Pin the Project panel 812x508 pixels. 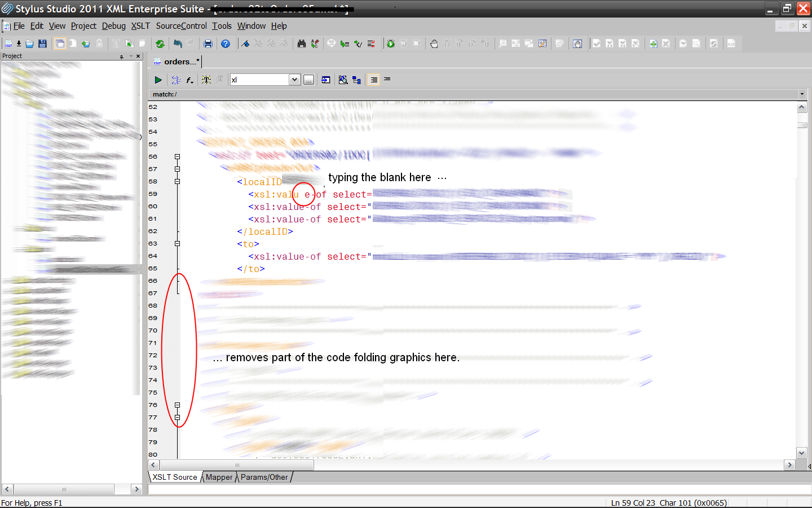coord(122,56)
